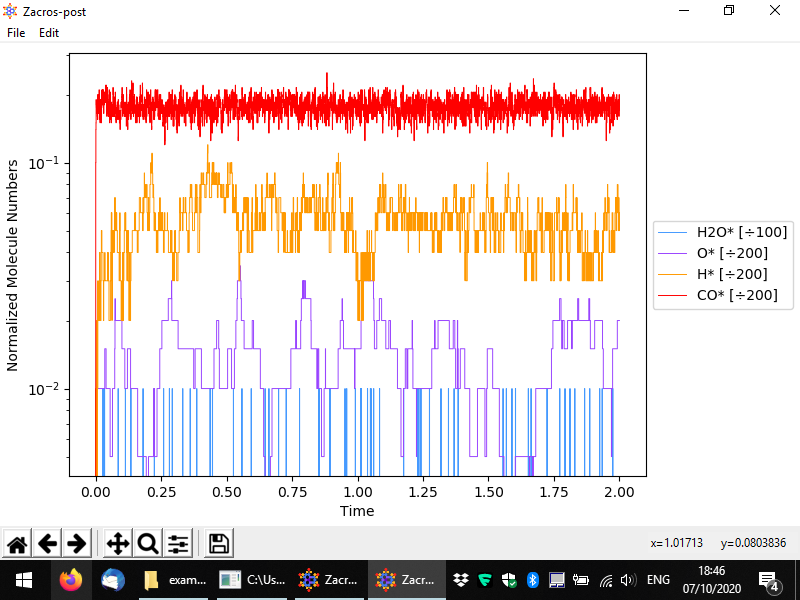800x600 pixels.
Task: Open the exam... File Explorer window
Action: tap(176, 580)
